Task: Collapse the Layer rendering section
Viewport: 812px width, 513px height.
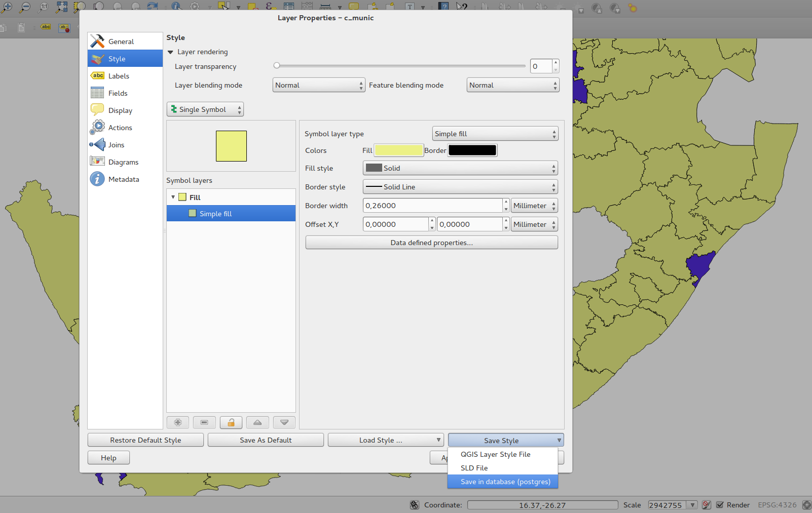Action: [171, 52]
